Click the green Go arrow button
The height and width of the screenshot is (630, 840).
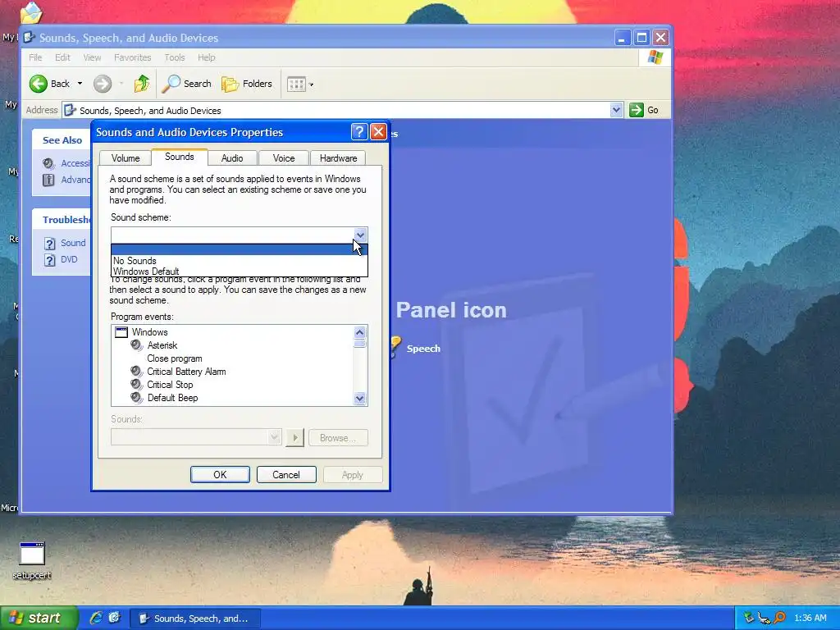point(636,111)
